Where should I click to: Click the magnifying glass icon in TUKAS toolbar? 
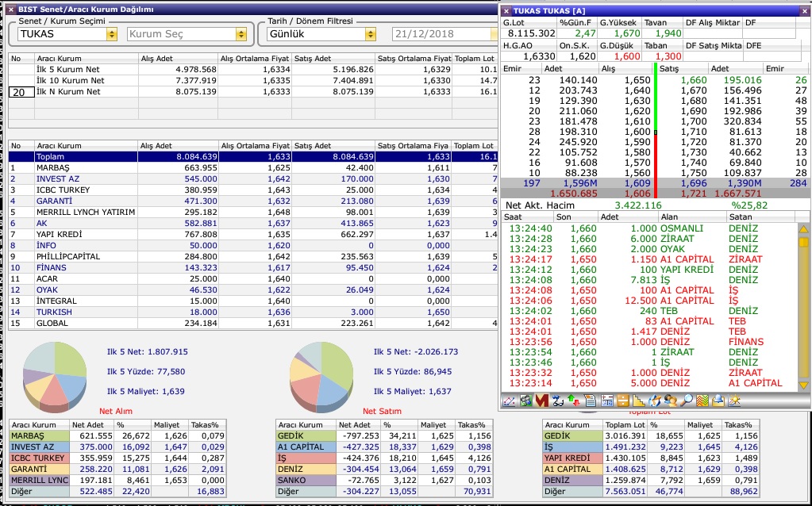(x=687, y=401)
